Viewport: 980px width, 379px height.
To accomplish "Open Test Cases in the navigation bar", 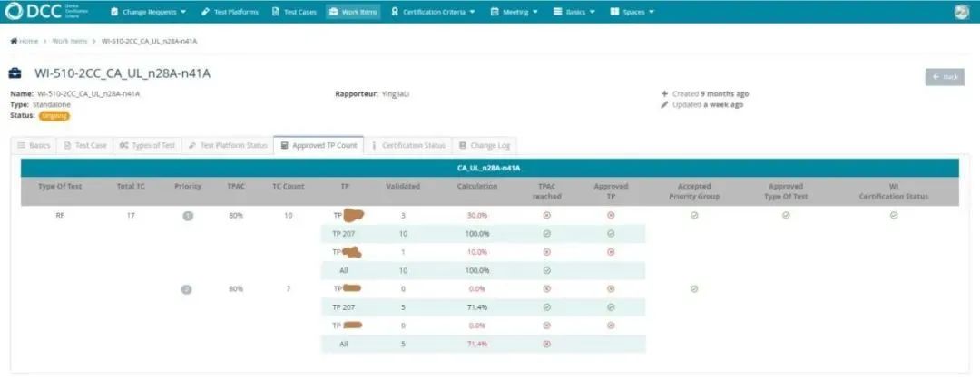I will coord(296,12).
